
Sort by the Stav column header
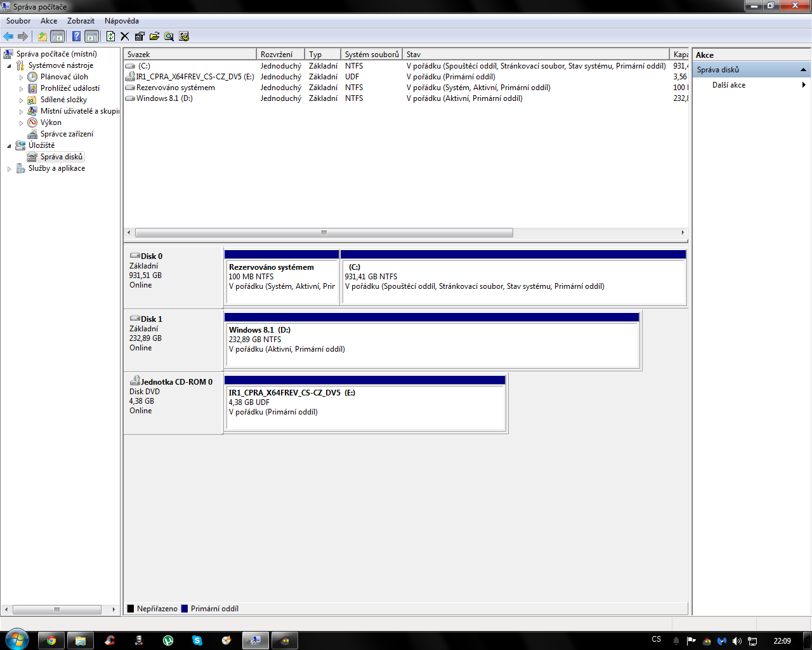point(536,55)
